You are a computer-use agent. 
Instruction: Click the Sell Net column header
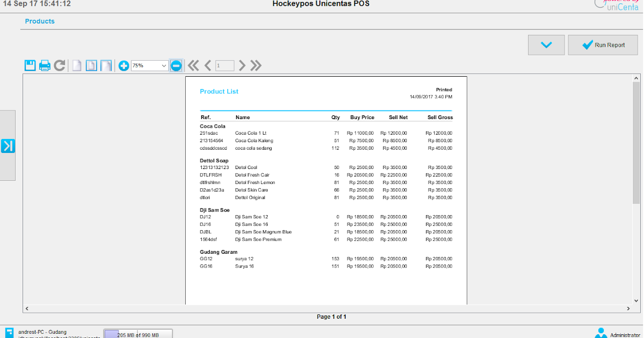398,117
